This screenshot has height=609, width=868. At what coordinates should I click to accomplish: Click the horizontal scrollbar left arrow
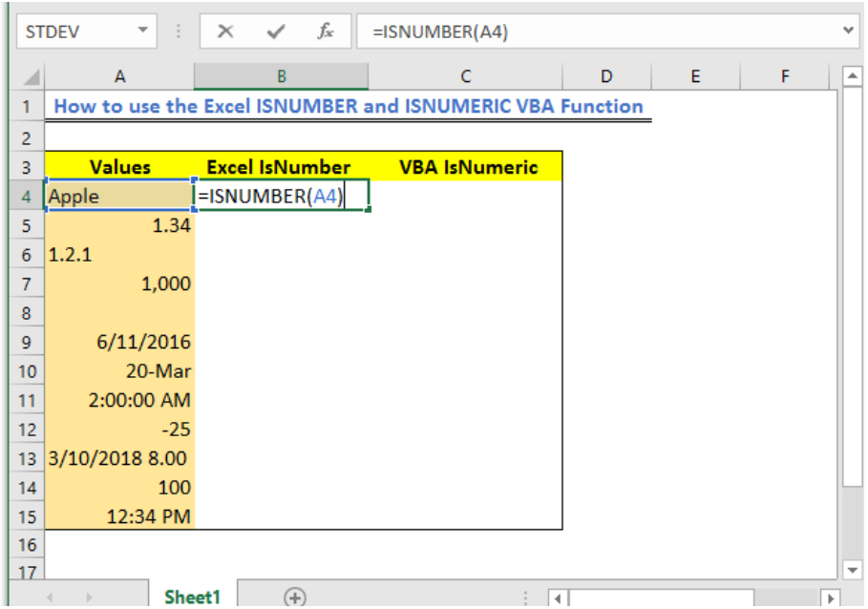pos(558,598)
